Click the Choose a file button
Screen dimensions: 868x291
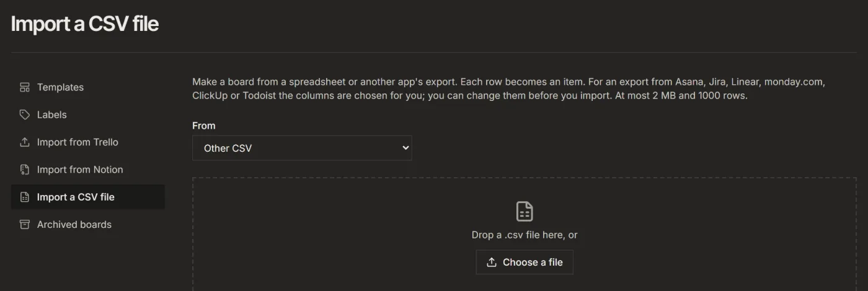(x=525, y=262)
